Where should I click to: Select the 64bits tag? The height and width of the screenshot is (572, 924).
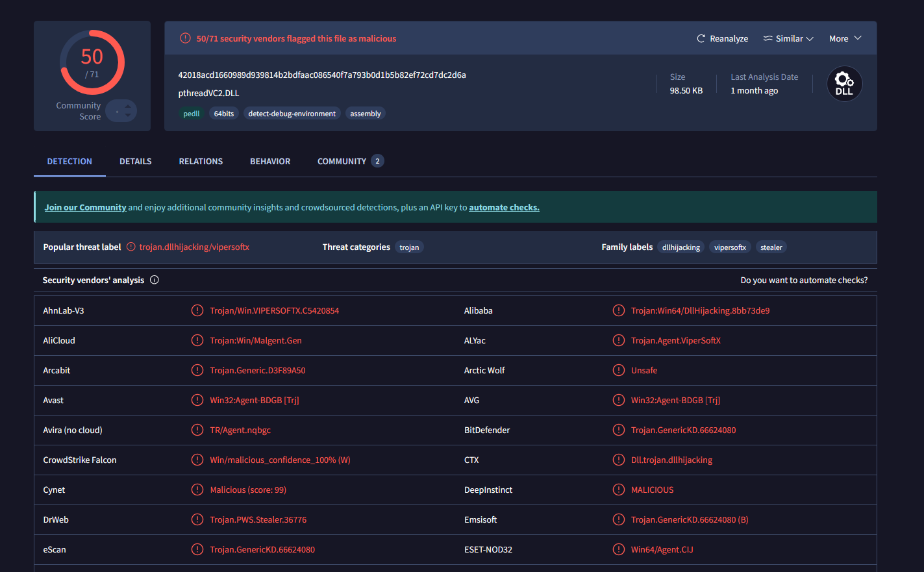point(224,114)
